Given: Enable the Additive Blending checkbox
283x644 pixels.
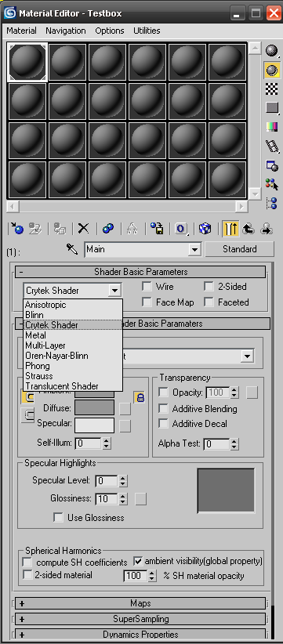Looking at the screenshot, I should pyautogui.click(x=164, y=409).
